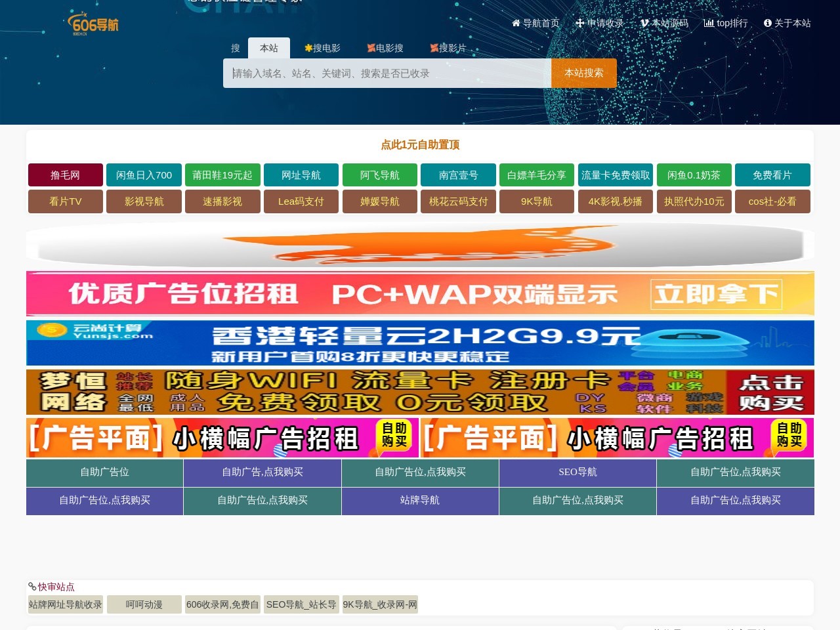Click the star icon on 搜电影 tab
This screenshot has height=630, width=840.
click(x=308, y=48)
